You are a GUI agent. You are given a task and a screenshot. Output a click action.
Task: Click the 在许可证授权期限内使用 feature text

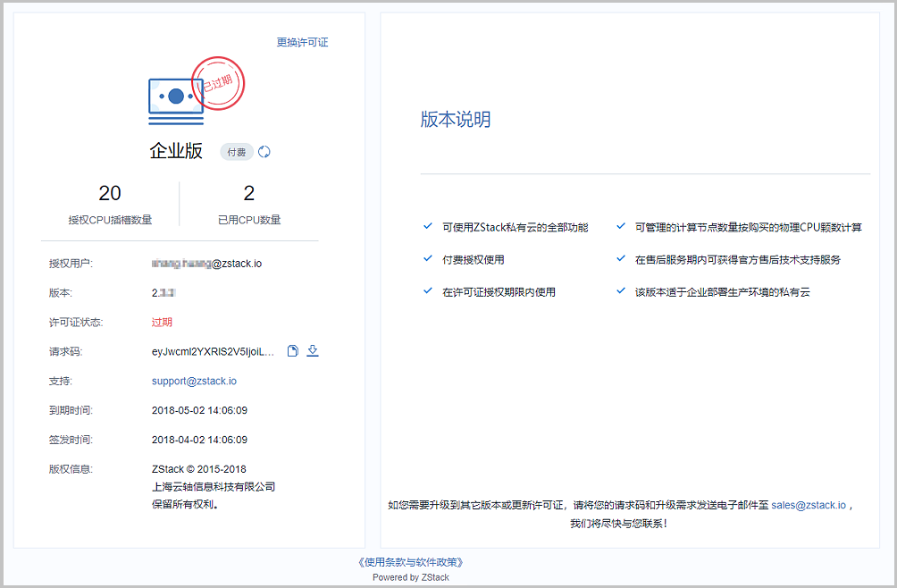pyautogui.click(x=499, y=292)
